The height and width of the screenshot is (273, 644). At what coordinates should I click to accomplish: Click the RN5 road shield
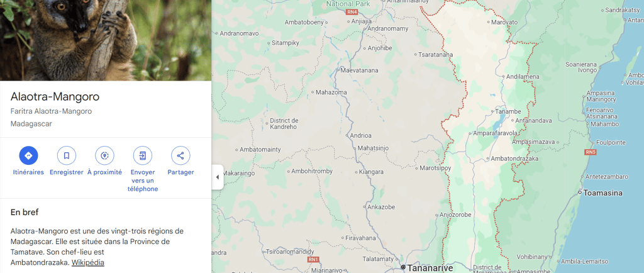tap(590, 152)
